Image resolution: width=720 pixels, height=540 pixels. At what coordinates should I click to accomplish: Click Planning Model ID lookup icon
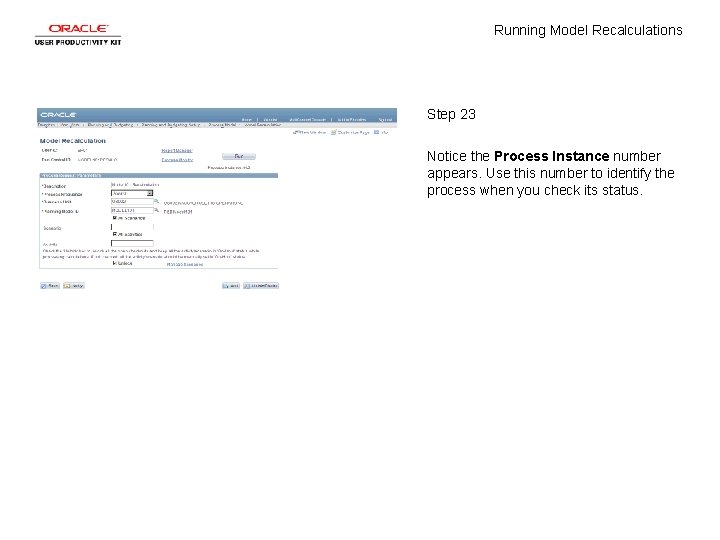[157, 210]
